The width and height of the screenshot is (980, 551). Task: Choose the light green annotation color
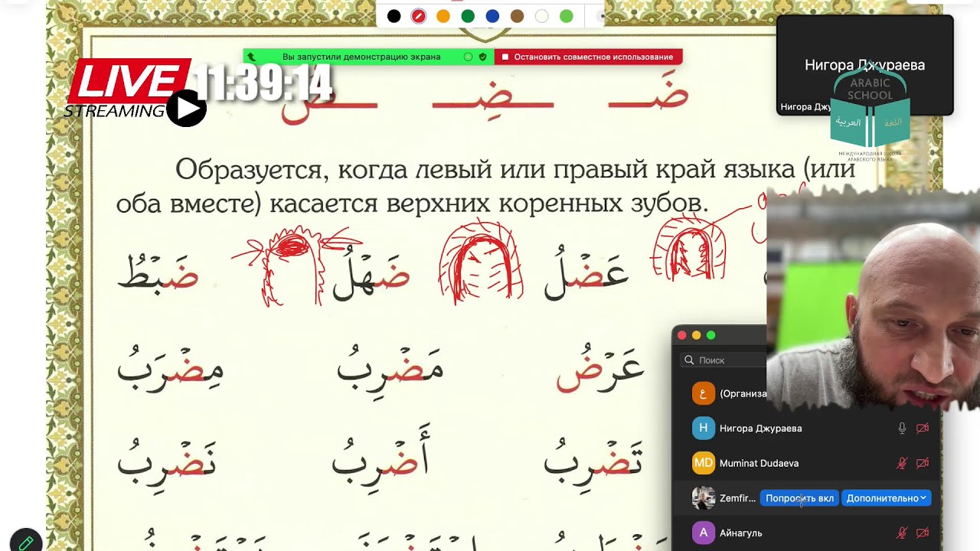(x=567, y=16)
